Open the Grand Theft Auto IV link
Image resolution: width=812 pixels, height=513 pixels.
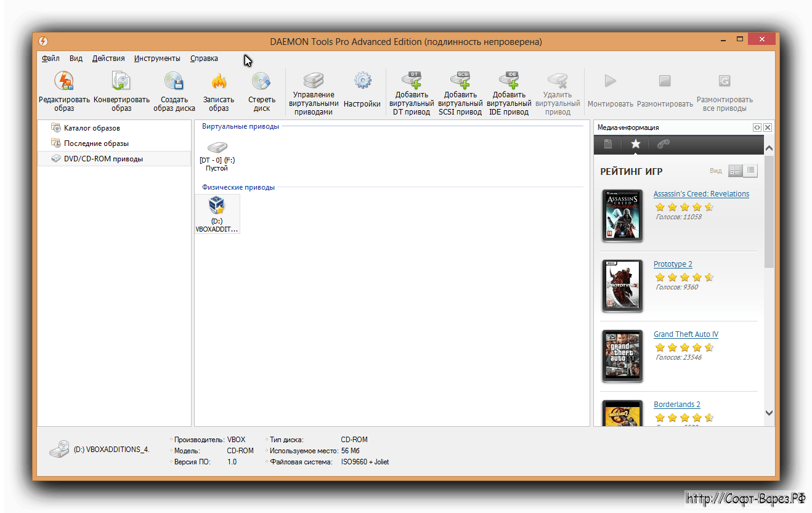click(x=686, y=334)
